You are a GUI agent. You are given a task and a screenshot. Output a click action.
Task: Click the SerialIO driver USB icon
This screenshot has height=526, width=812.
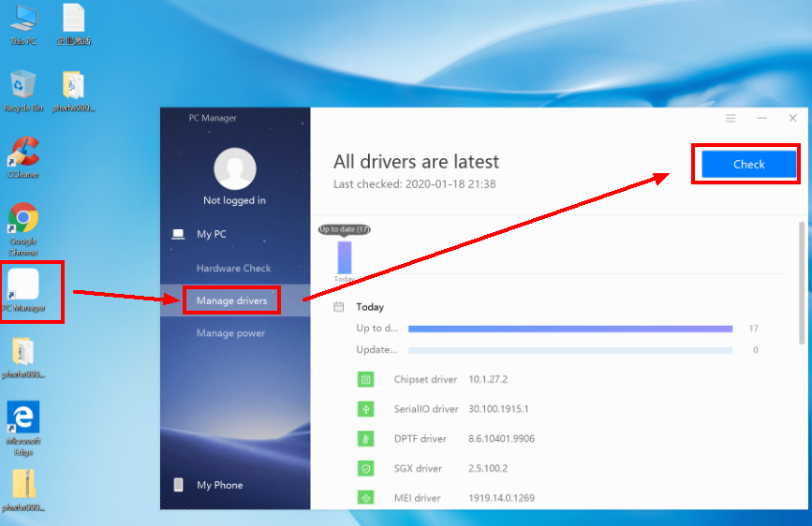point(365,409)
